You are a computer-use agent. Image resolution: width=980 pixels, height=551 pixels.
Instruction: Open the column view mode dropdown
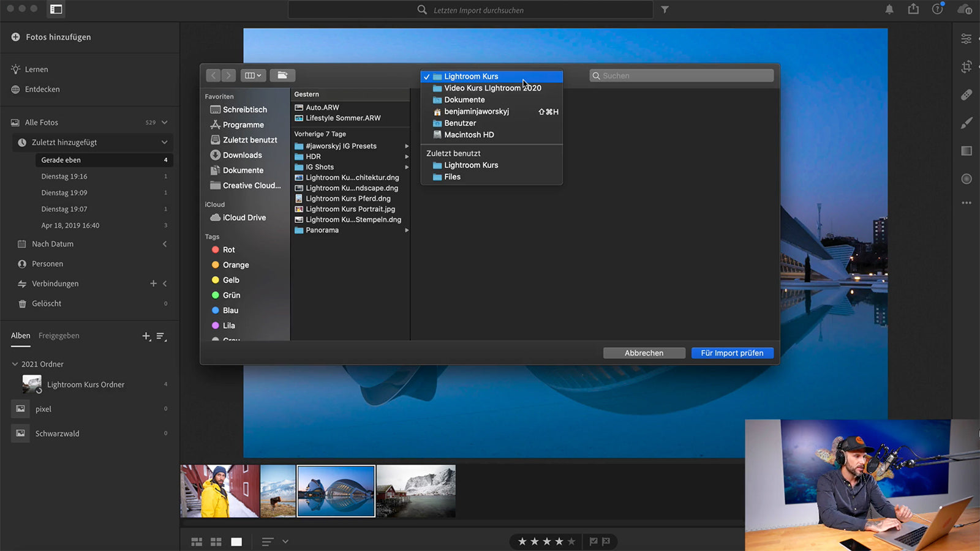click(252, 75)
